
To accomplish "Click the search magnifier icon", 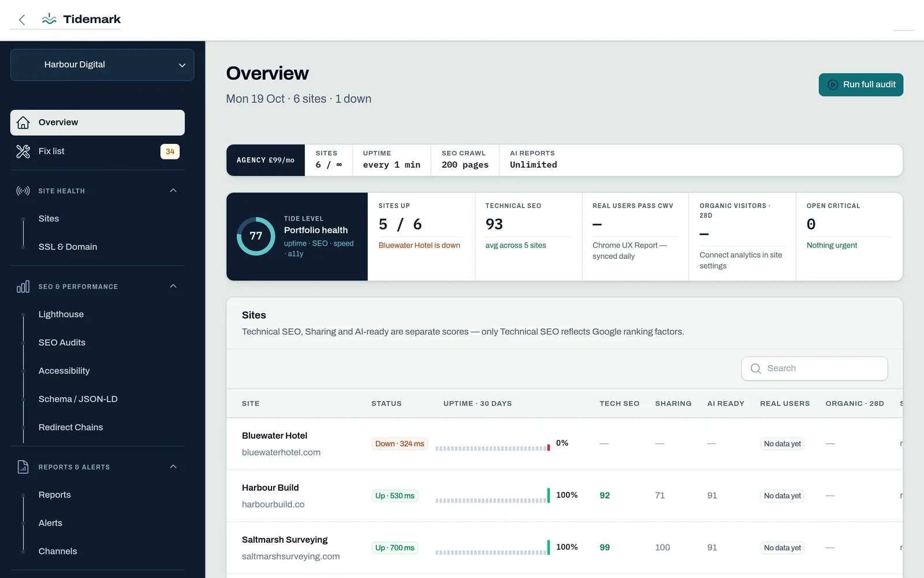I will (x=755, y=369).
